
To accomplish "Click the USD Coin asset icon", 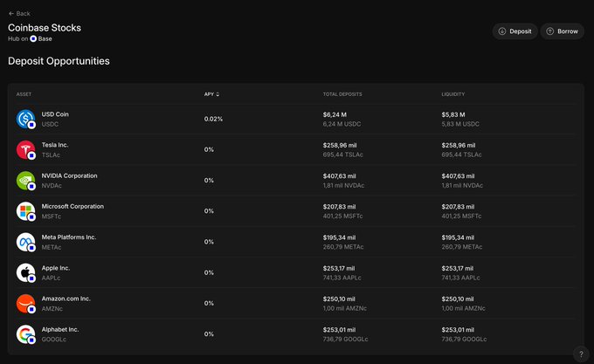I will coord(25,119).
